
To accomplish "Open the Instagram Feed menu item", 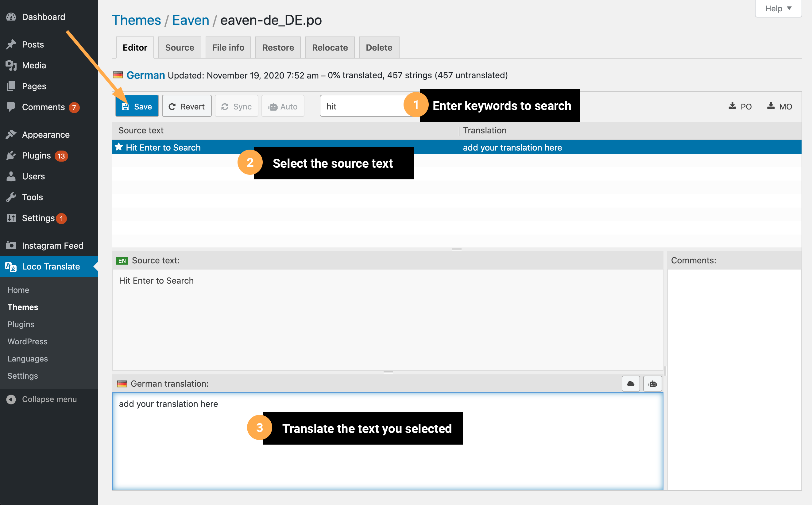I will (52, 246).
